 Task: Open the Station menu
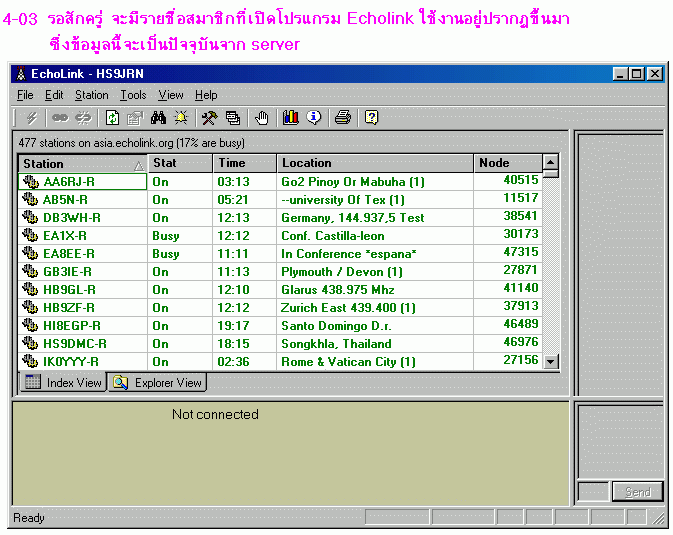point(91,95)
